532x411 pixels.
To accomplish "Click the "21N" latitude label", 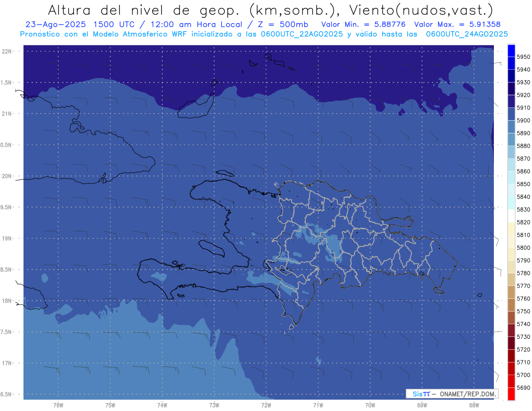I will point(8,114).
